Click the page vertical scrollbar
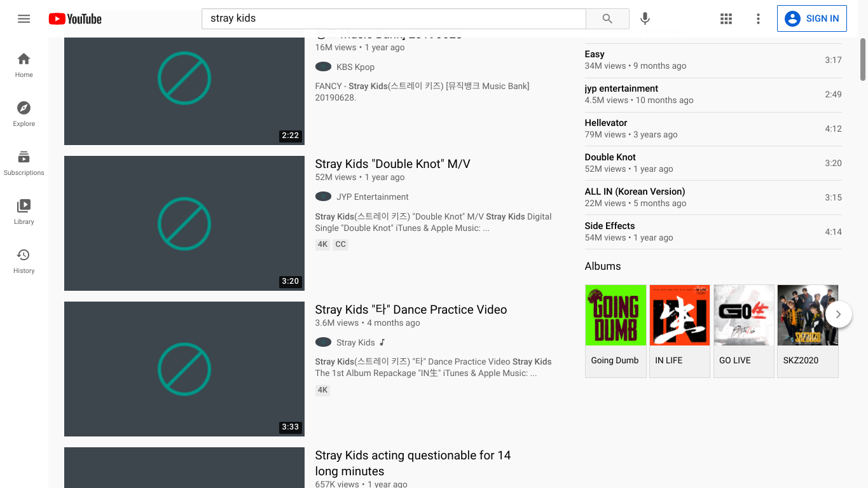 pos(863,59)
